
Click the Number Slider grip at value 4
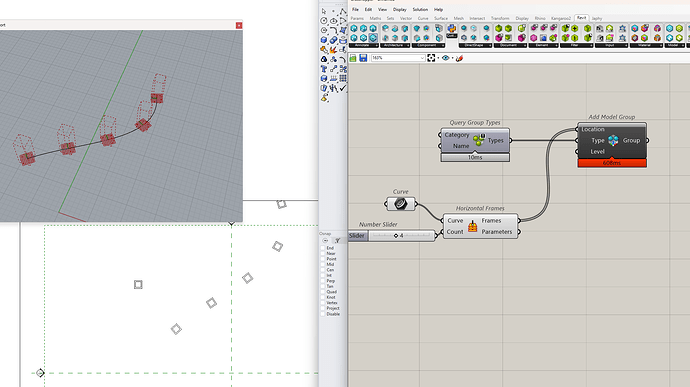(x=396, y=236)
